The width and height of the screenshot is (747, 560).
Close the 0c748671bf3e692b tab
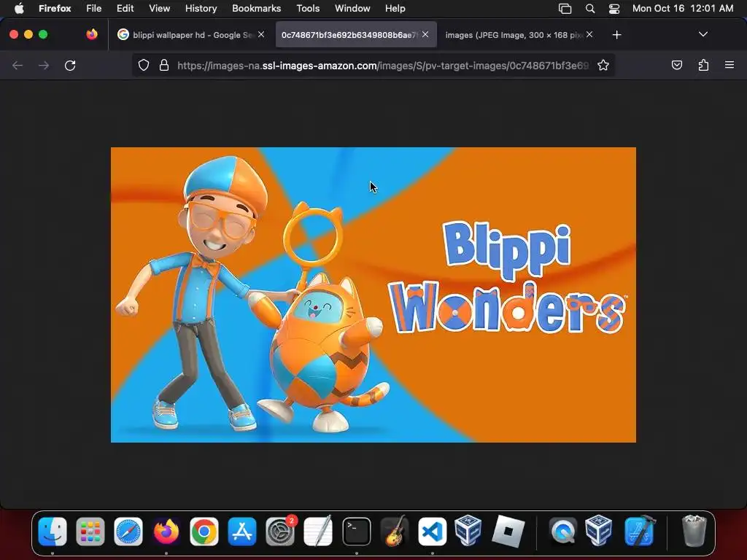pyautogui.click(x=425, y=34)
